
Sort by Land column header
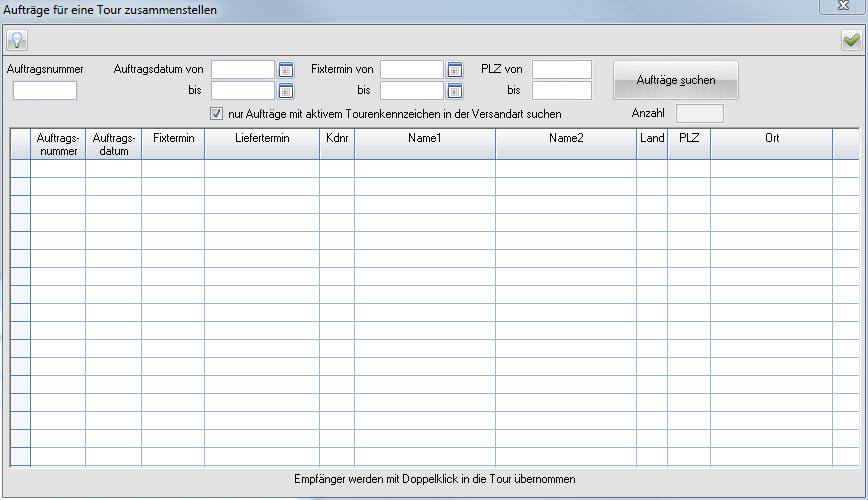point(652,145)
